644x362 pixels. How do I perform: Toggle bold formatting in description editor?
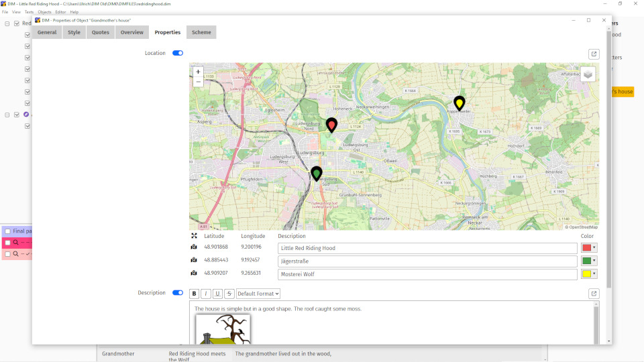tap(194, 294)
